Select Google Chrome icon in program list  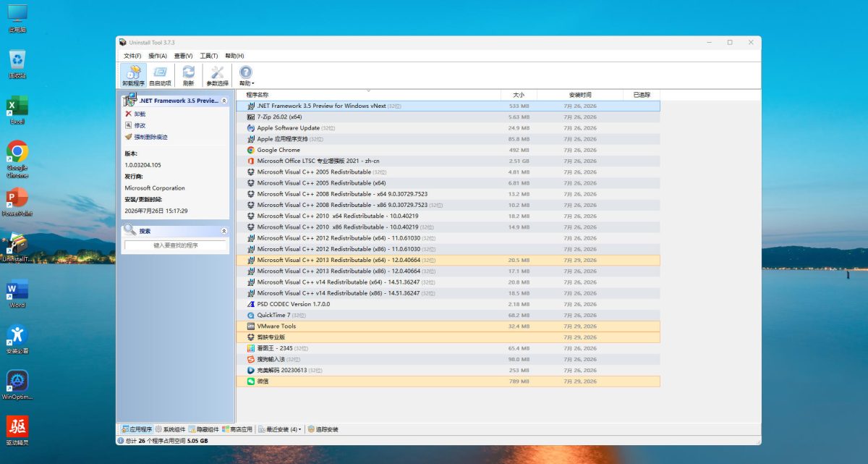(x=251, y=150)
